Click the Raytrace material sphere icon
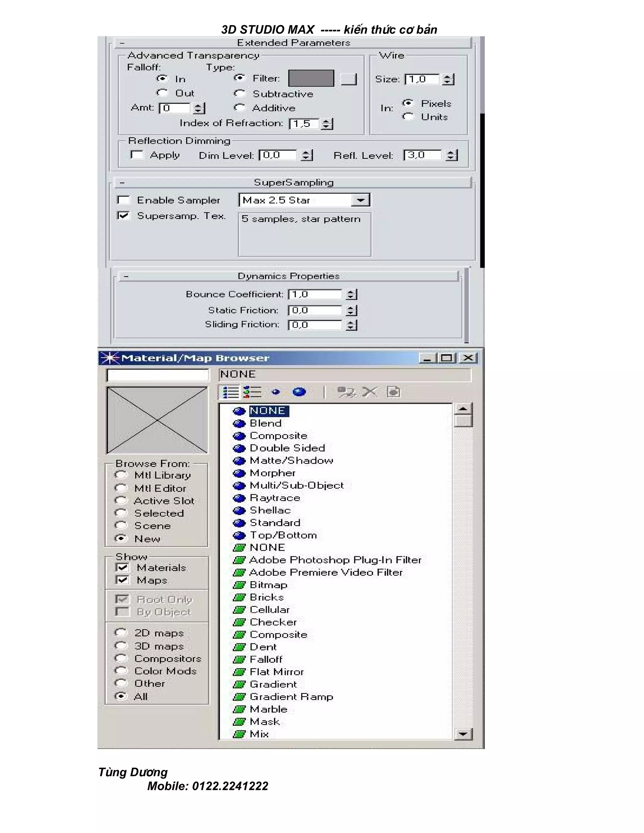This screenshot has width=644, height=833. click(239, 498)
